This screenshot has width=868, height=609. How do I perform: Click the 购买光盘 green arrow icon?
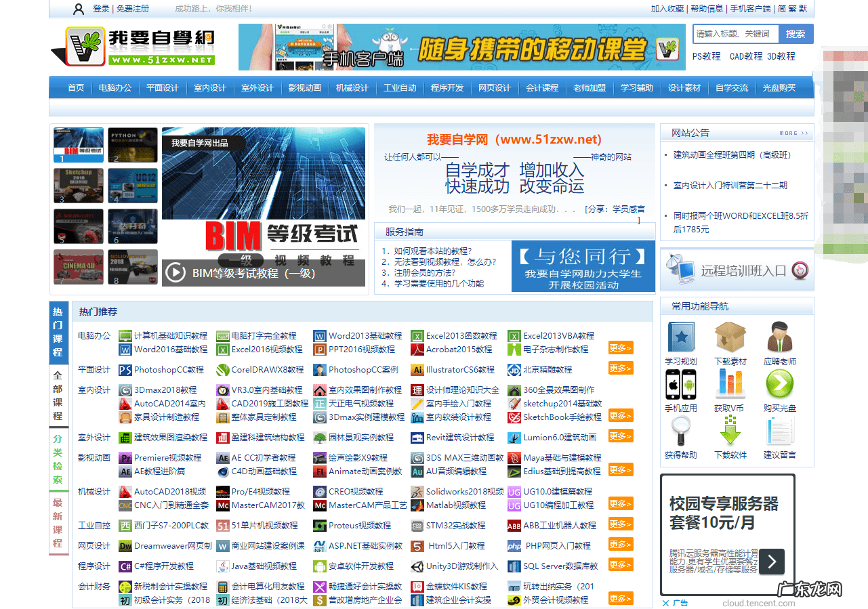tap(780, 385)
